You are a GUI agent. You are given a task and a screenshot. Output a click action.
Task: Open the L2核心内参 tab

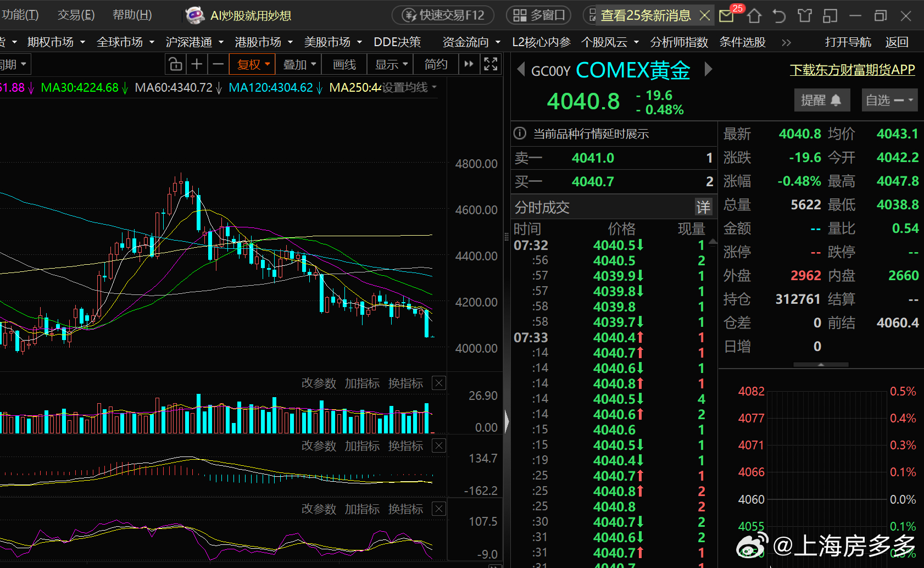(541, 42)
